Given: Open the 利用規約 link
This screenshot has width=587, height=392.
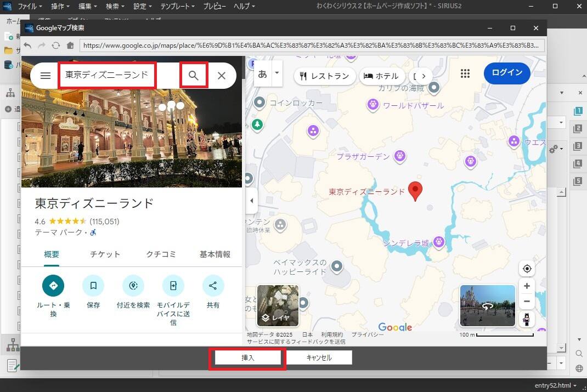Looking at the screenshot, I should click(x=332, y=334).
